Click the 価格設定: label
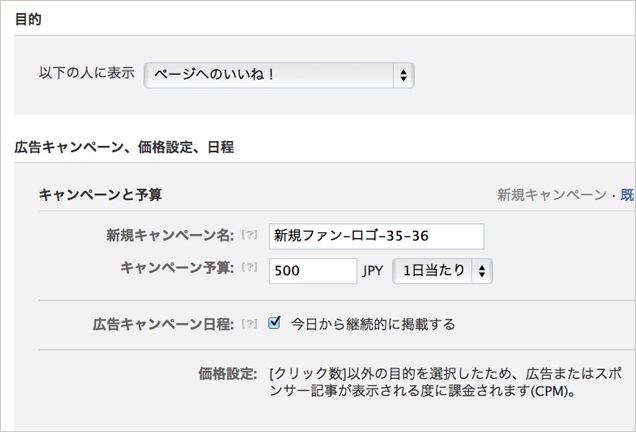Viewport: 636px width, 432px height. coord(228,372)
